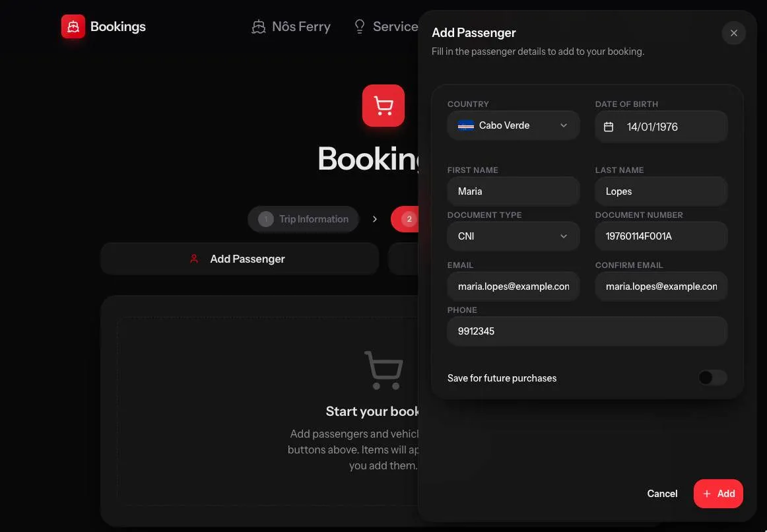Click the grey empty-cart icon
The width and height of the screenshot is (767, 532).
384,370
